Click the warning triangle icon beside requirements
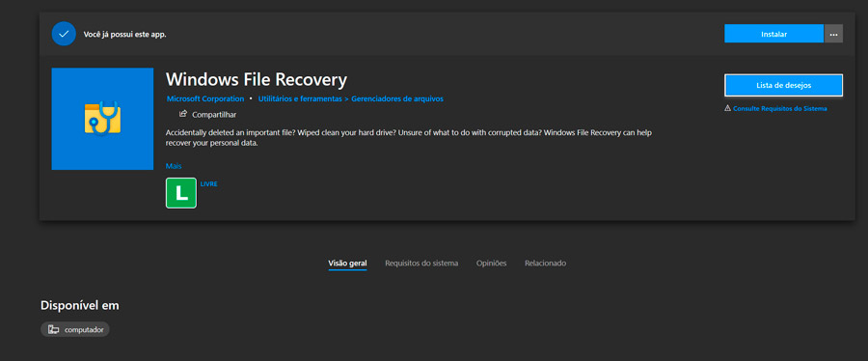Screen dimensions: 868x361 pos(727,108)
